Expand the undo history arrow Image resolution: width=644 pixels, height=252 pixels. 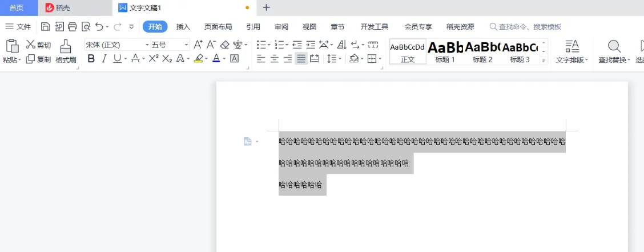pyautogui.click(x=107, y=27)
